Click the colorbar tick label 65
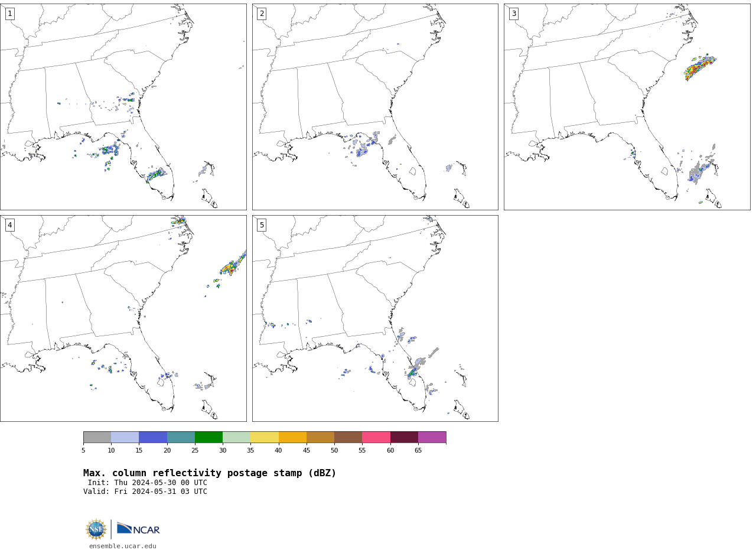The height and width of the screenshot is (553, 756). coord(418,451)
